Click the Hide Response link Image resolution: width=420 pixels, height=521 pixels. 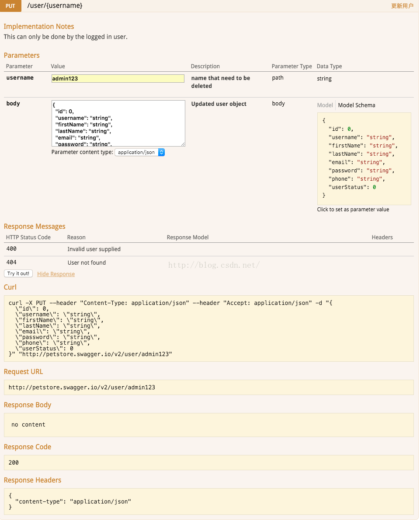pyautogui.click(x=56, y=274)
